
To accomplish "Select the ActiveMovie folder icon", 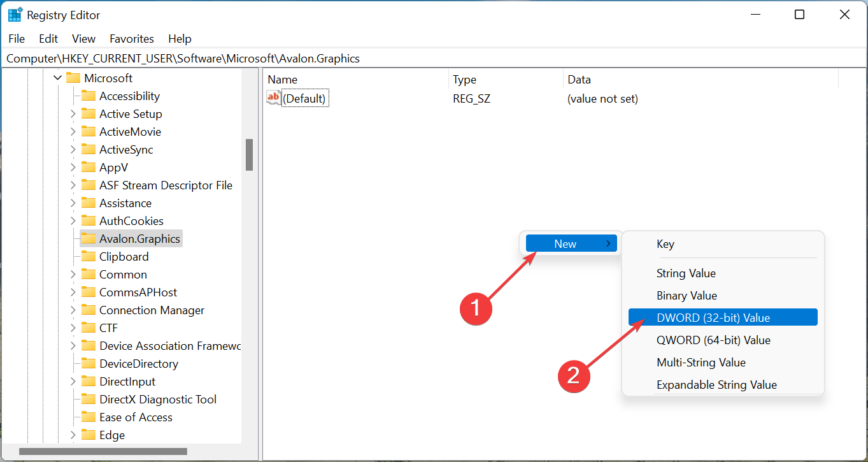I will point(89,132).
